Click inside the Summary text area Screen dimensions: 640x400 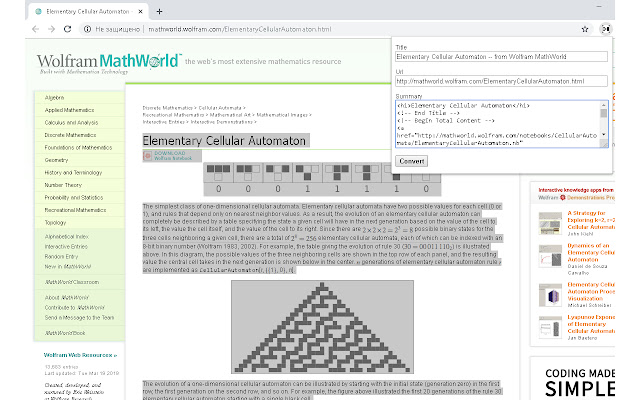(498, 124)
